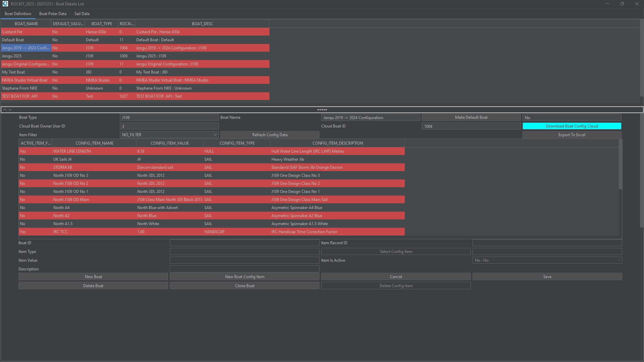The image size is (644, 362).
Task: Restore the window using the title bar button
Action: tap(622, 4)
